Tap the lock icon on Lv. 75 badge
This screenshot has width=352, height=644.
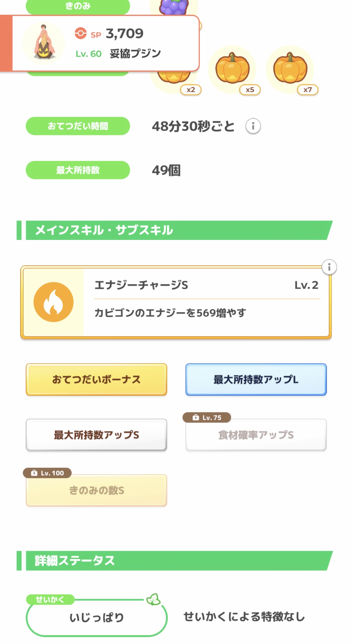point(196,418)
